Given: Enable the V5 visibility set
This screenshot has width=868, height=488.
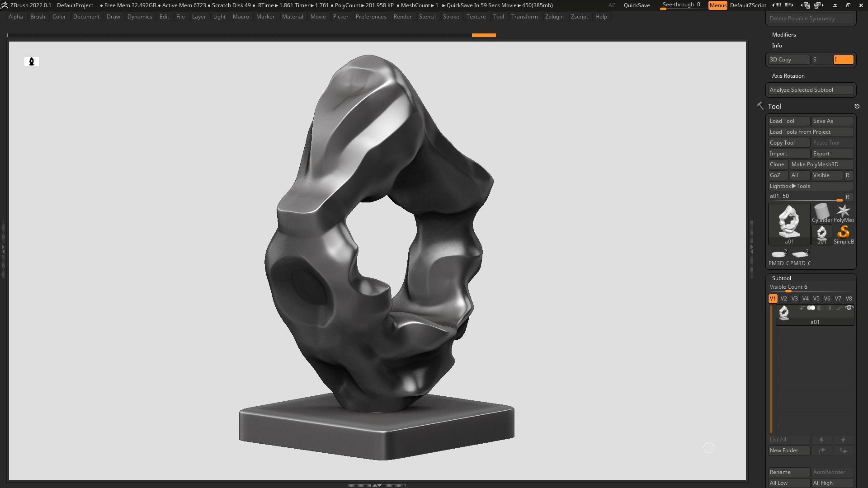Looking at the screenshot, I should tap(816, 299).
